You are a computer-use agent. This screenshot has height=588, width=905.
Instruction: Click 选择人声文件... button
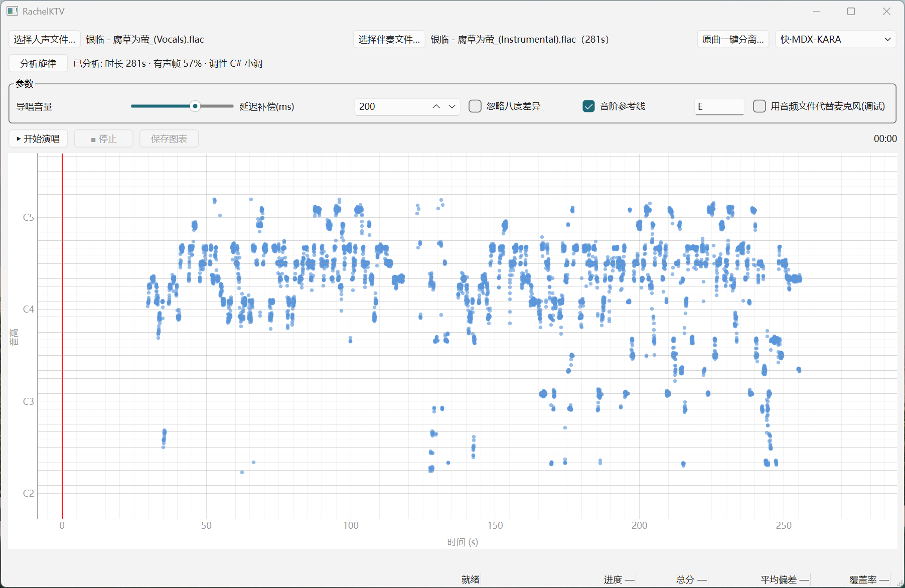pos(45,39)
